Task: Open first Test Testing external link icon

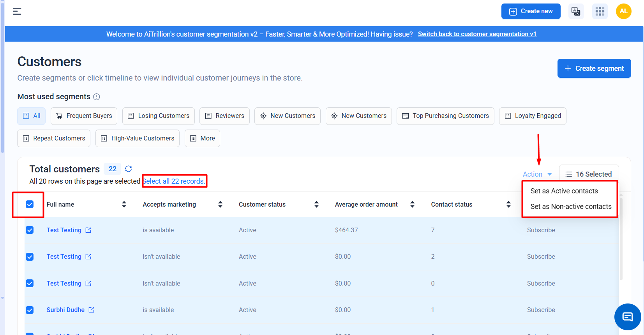Action: click(88, 230)
